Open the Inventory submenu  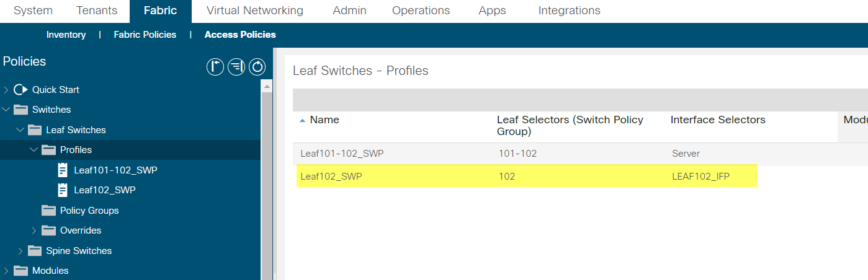[66, 35]
